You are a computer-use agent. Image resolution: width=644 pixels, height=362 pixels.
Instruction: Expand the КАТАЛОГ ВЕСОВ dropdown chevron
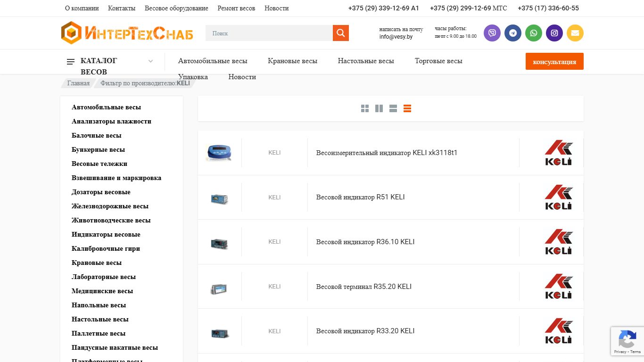151,61
